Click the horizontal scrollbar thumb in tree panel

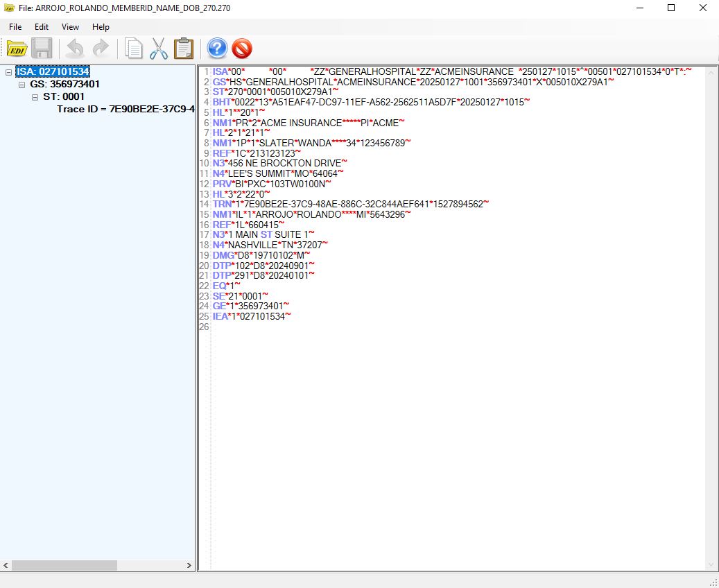[64, 566]
